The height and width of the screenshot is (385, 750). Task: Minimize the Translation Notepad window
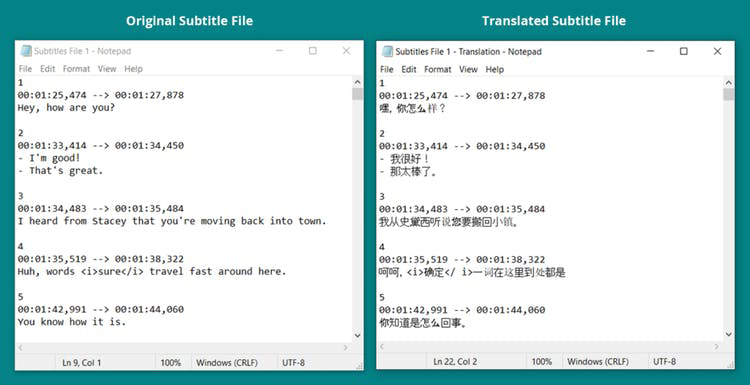pyautogui.click(x=650, y=51)
